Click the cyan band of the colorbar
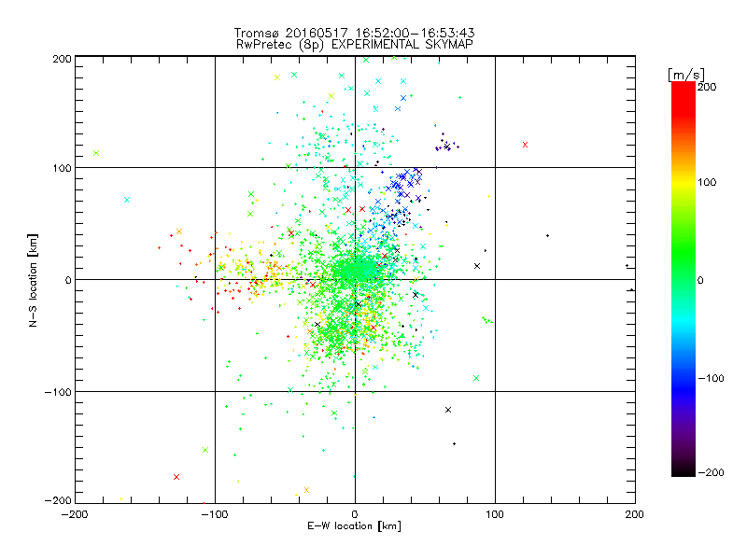This screenshot has height=560, width=747. [x=684, y=320]
